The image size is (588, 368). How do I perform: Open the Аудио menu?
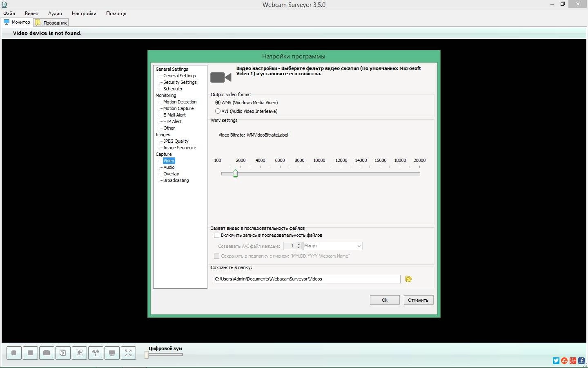[x=55, y=13]
